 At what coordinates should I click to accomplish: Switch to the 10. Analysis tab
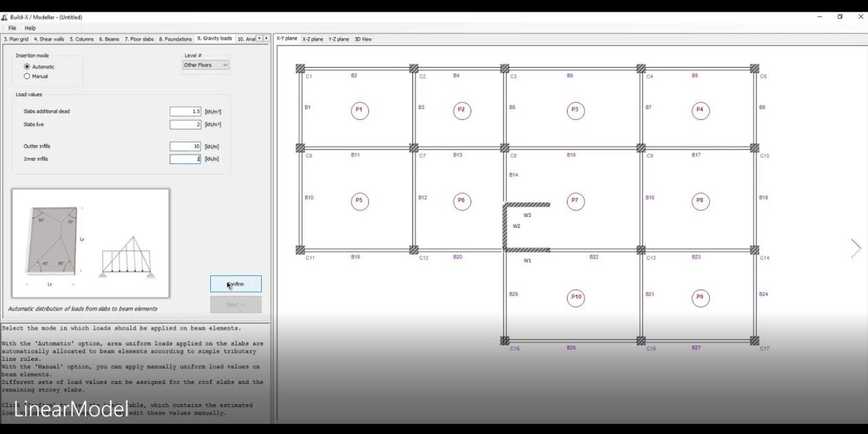coord(246,39)
